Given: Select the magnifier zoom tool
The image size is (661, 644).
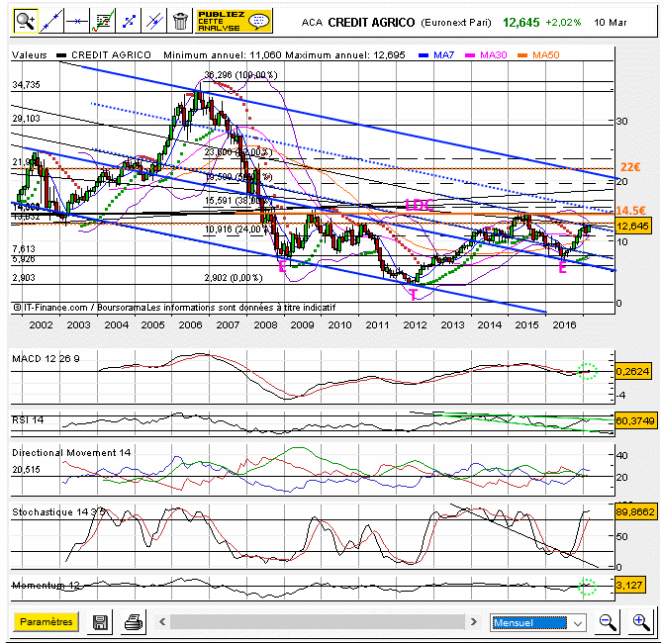Looking at the screenshot, I should 26,21.
